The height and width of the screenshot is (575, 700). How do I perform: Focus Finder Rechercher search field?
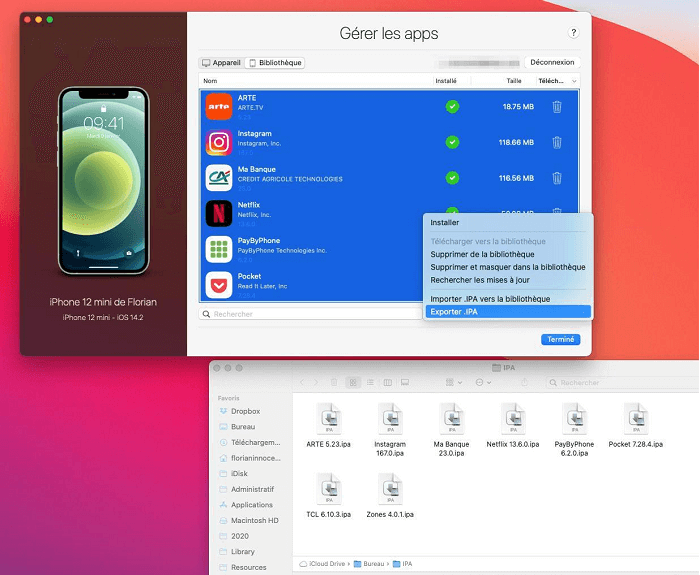pos(622,383)
